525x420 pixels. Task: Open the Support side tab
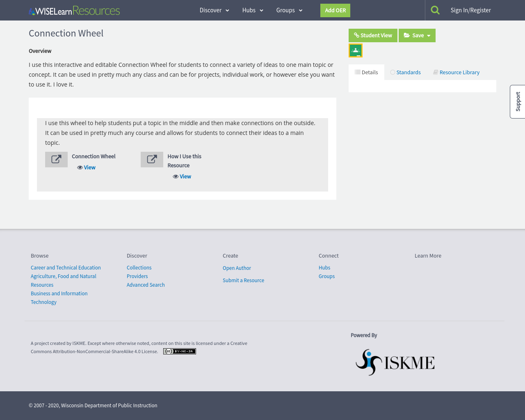pos(518,102)
